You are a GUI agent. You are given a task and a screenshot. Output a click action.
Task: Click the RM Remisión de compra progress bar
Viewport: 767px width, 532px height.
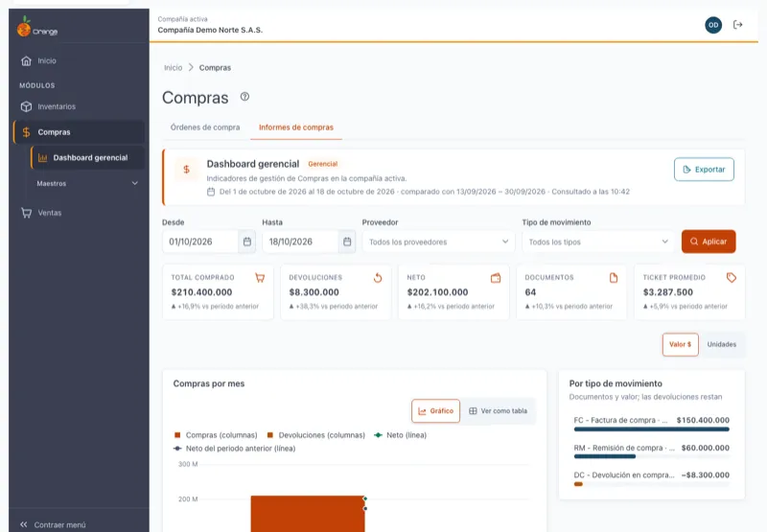(x=651, y=456)
